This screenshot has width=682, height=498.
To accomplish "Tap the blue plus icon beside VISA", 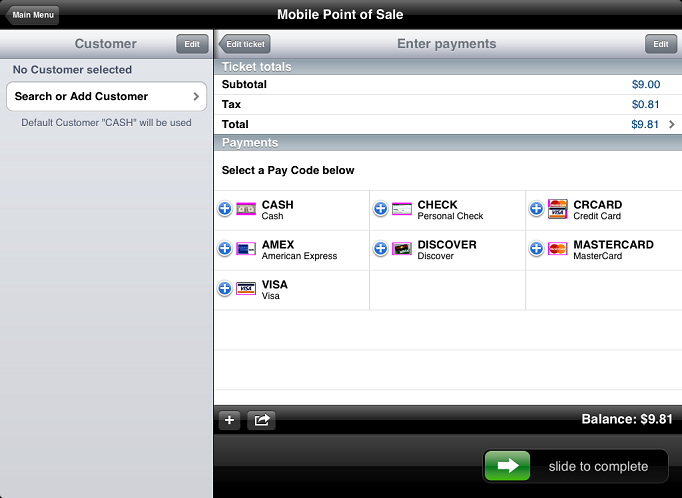I will pyautogui.click(x=224, y=288).
